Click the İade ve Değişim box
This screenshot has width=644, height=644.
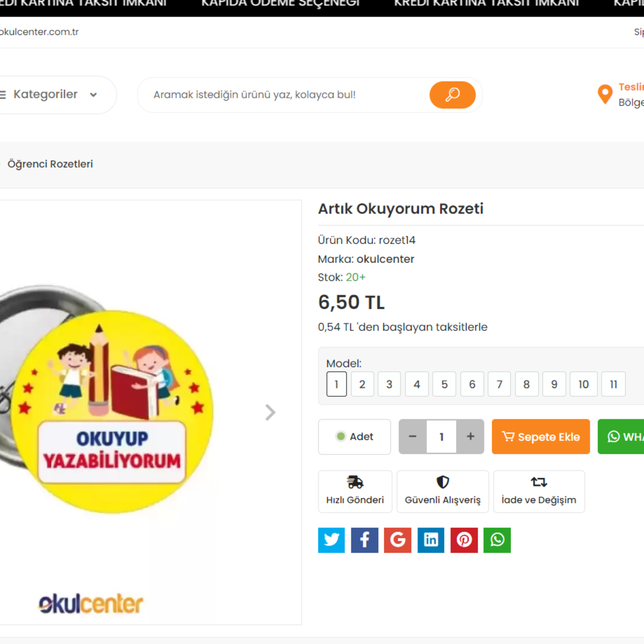[x=539, y=491]
